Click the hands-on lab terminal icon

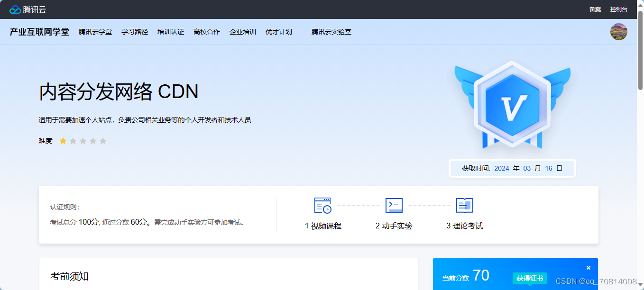tap(394, 206)
